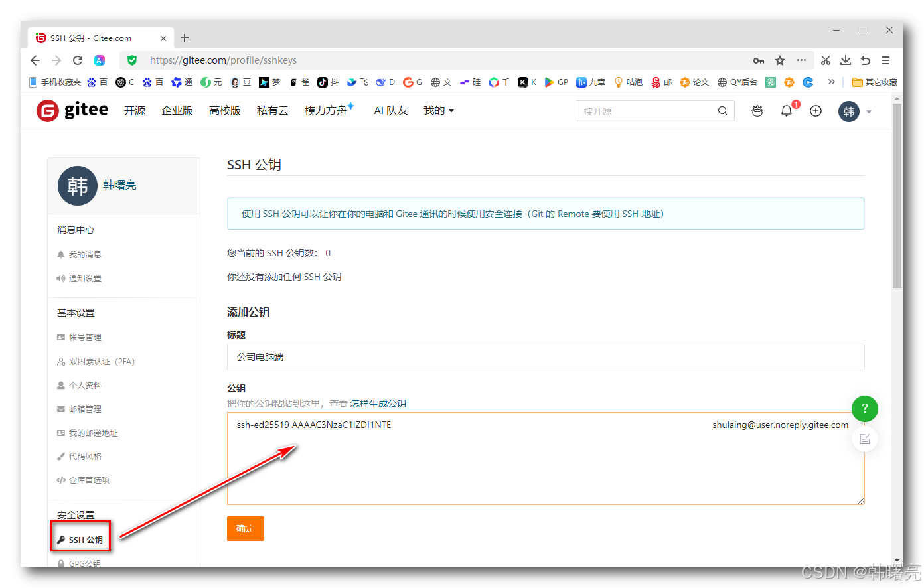Image resolution: width=924 pixels, height=588 pixels.
Task: Open the address bar more-options ellipsis
Action: (801, 60)
